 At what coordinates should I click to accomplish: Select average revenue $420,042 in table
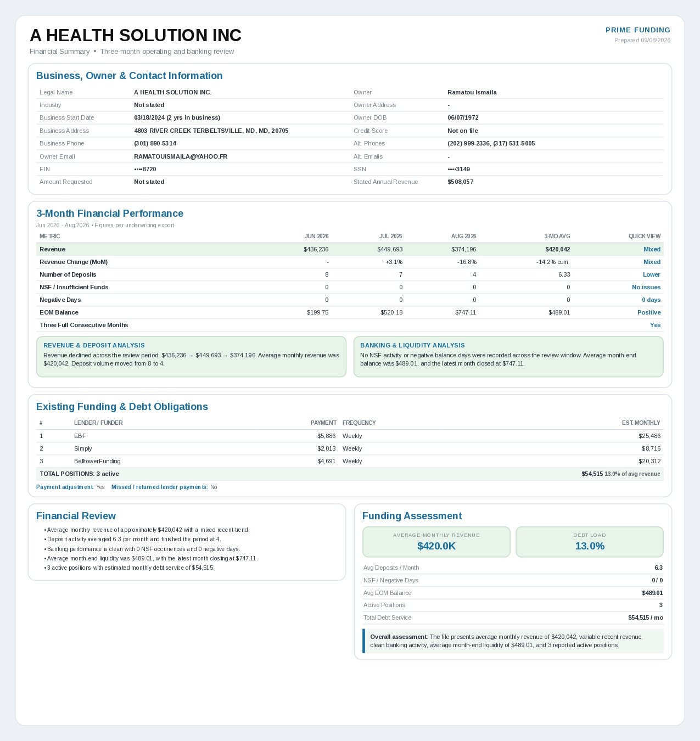click(x=557, y=249)
